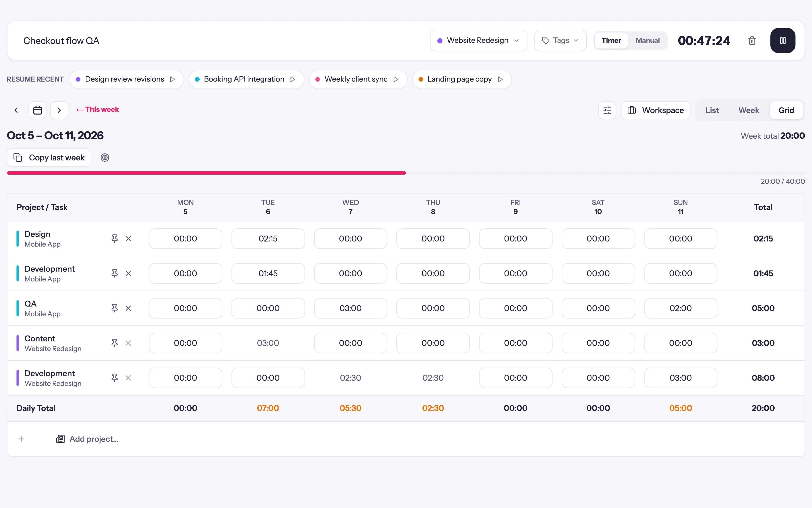Remove the Content Website Redesign row

128,343
